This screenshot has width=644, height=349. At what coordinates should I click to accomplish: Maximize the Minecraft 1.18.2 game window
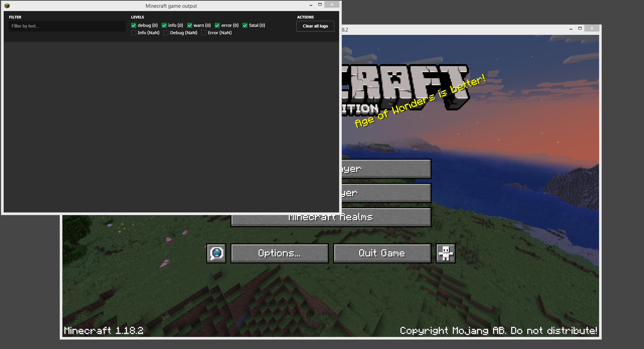pos(580,29)
